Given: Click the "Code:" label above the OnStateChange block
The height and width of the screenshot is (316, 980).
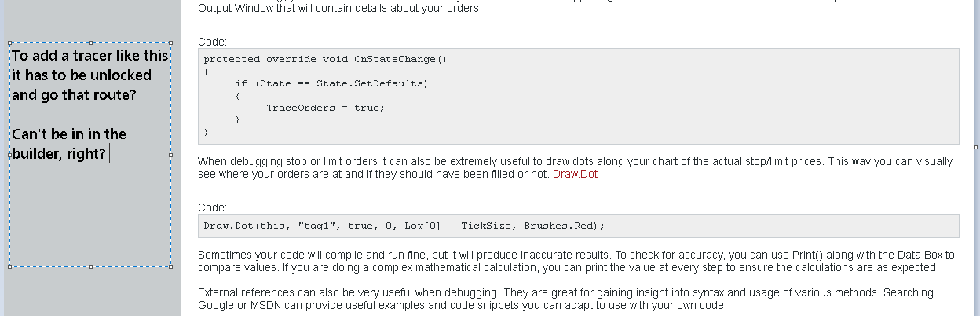Looking at the screenshot, I should [x=212, y=42].
